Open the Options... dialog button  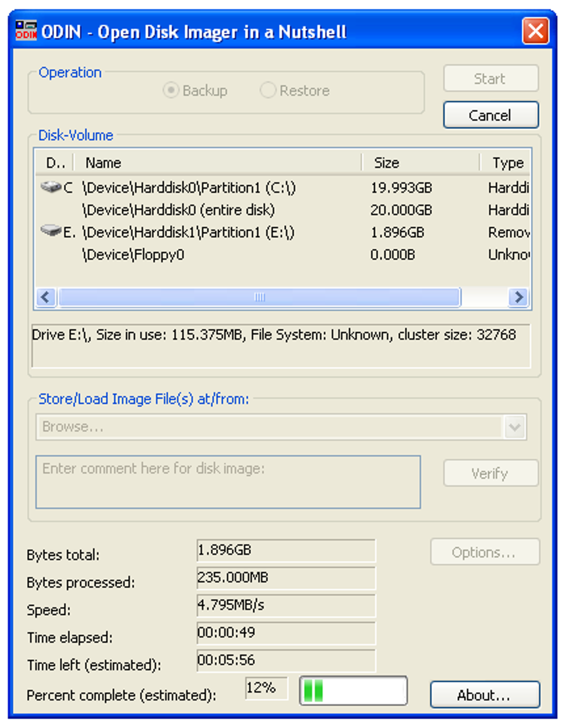484,552
